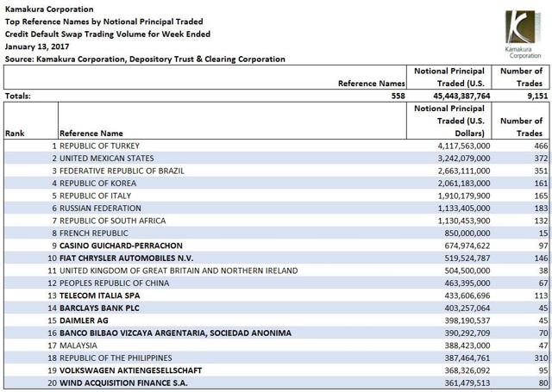This screenshot has height=392, width=552.
Task: Select the notional value 3,242,079,000
Action: pos(464,159)
